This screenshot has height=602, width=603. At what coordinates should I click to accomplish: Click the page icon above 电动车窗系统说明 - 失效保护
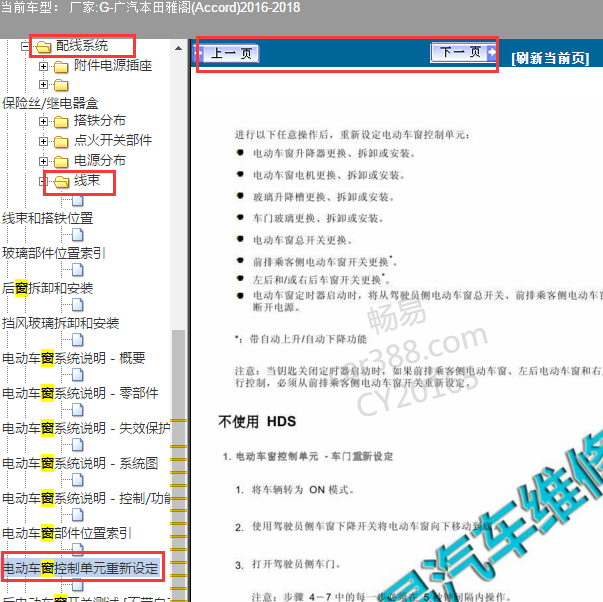click(x=78, y=410)
